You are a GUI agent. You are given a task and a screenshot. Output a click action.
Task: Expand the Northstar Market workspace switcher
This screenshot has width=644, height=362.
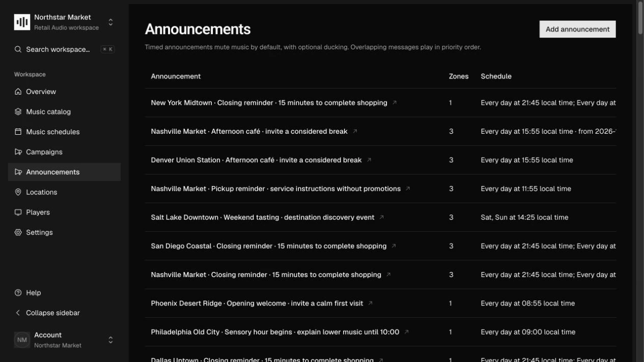(x=110, y=22)
